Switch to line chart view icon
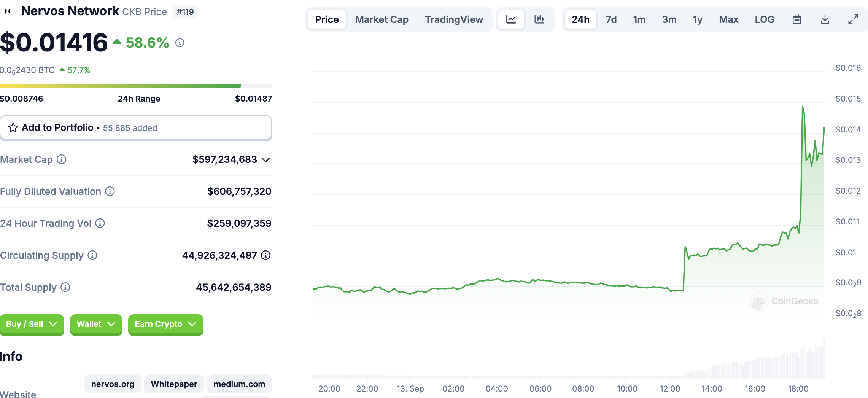 [511, 19]
